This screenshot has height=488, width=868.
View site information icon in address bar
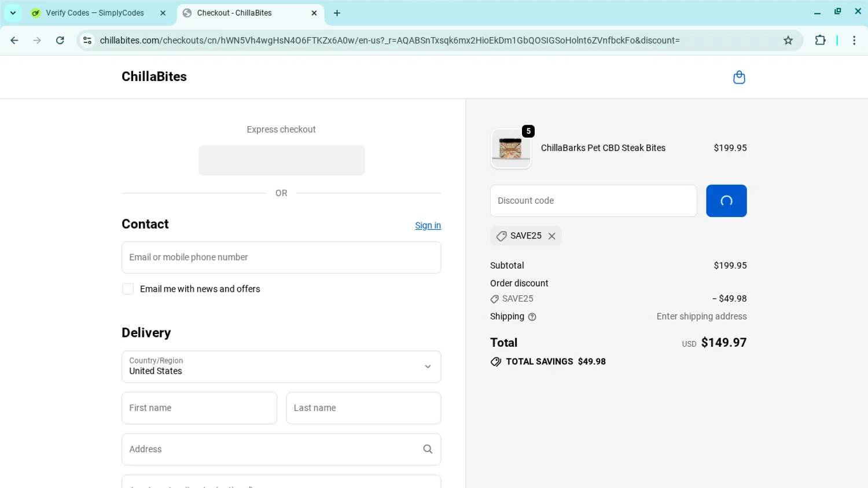[x=87, y=41]
